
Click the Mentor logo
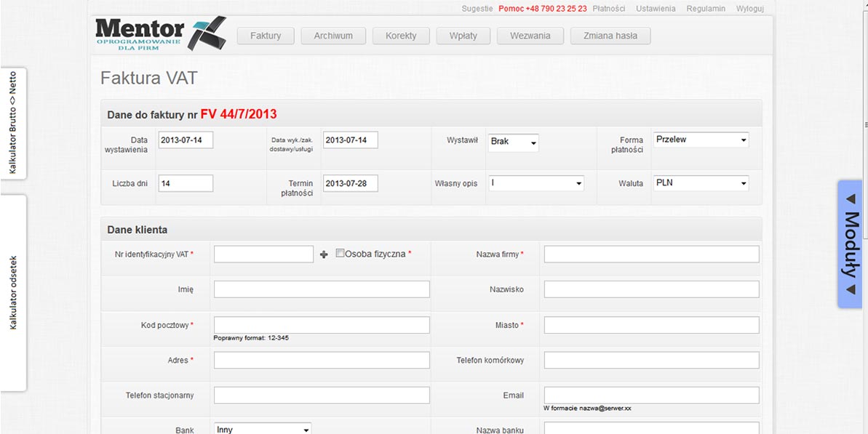point(160,33)
